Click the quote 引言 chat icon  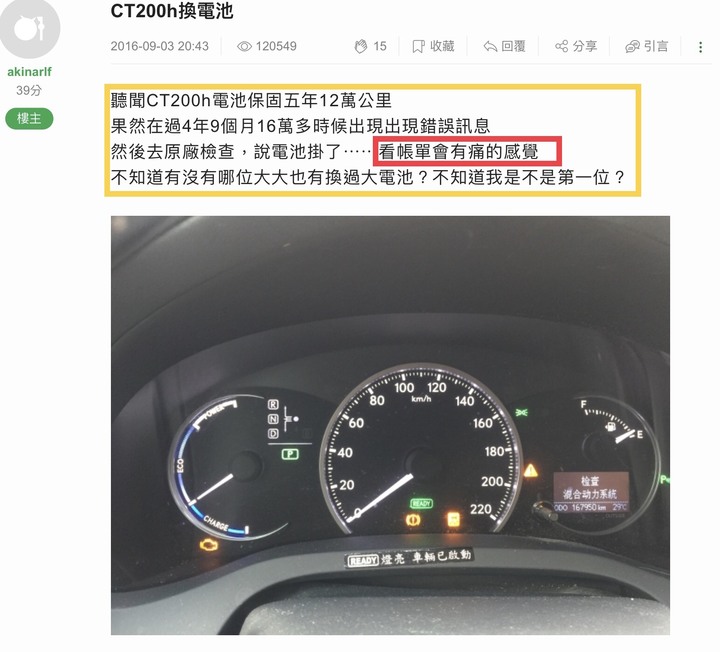632,46
